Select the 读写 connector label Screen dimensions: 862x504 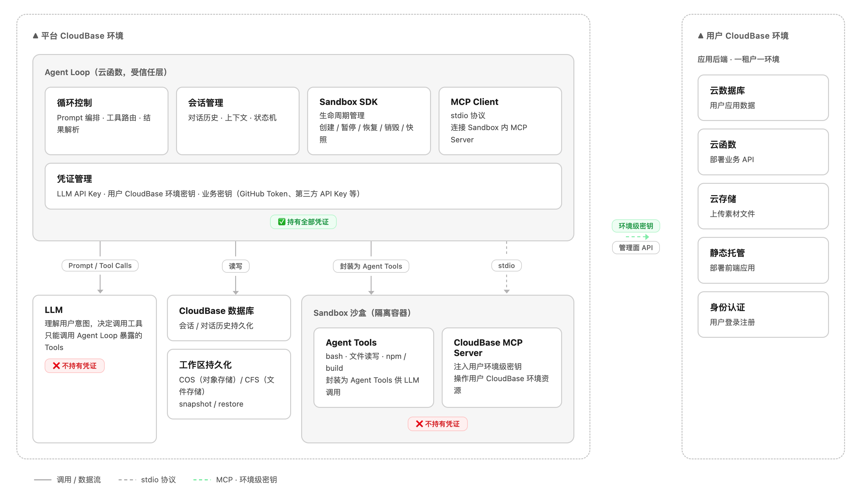(235, 266)
